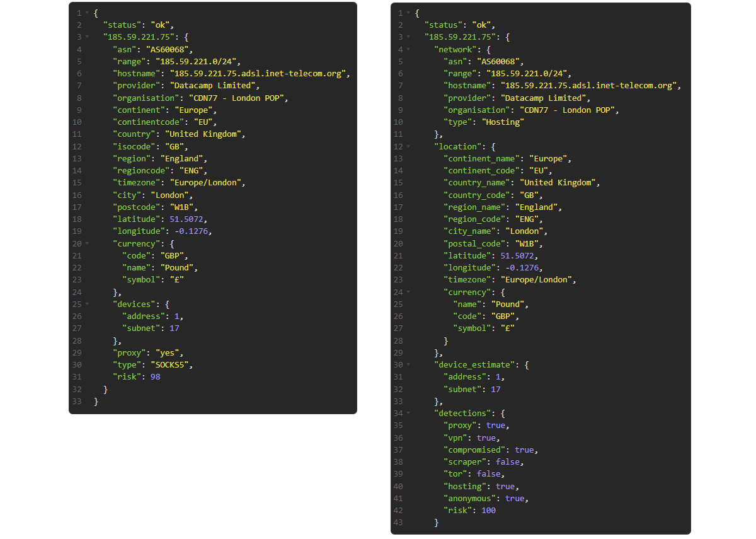Click the hostname value in right panel

coord(588,86)
